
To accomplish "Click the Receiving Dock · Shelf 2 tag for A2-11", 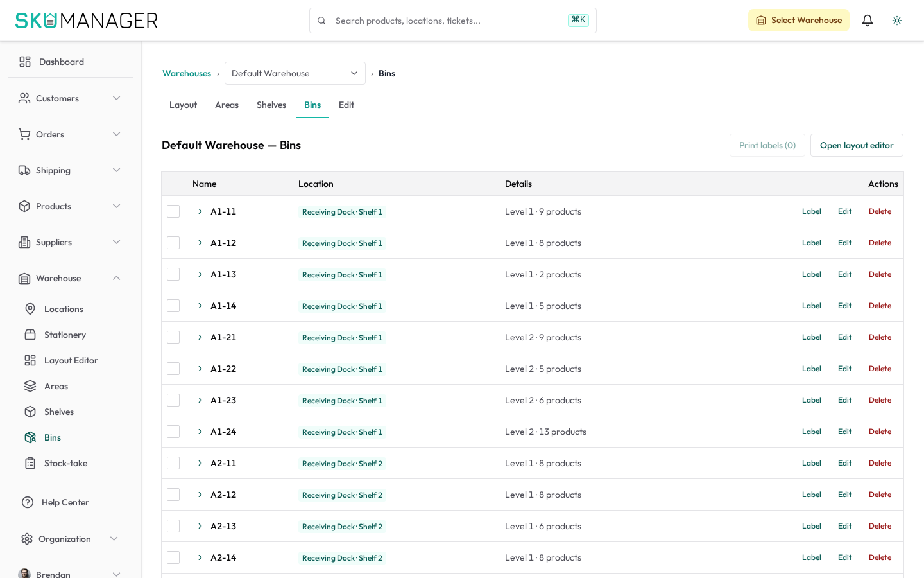I will [x=342, y=464].
